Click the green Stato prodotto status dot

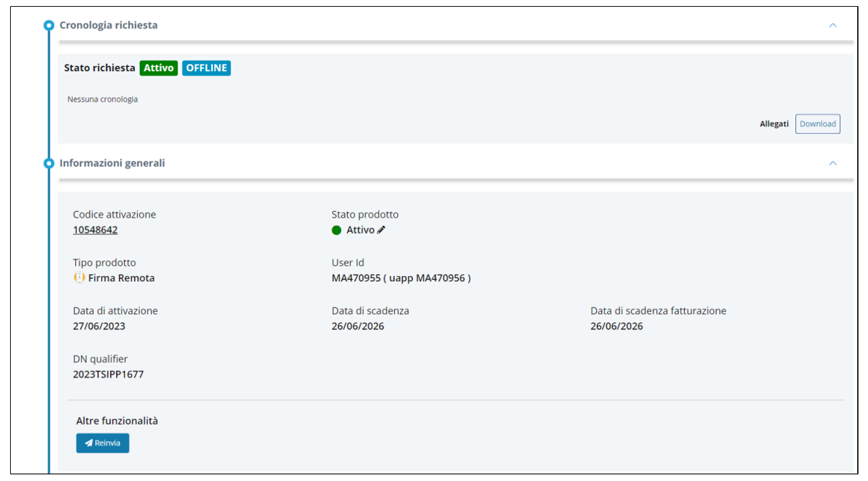coord(336,230)
